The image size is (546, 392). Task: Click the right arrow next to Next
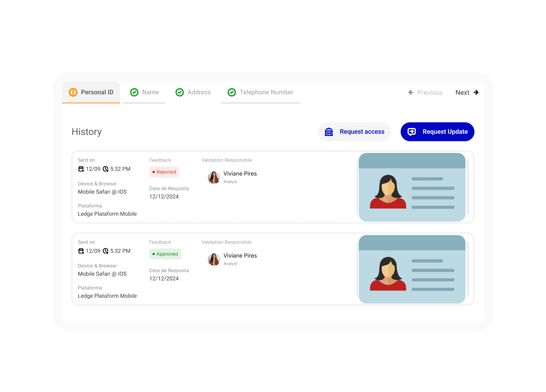(x=476, y=92)
